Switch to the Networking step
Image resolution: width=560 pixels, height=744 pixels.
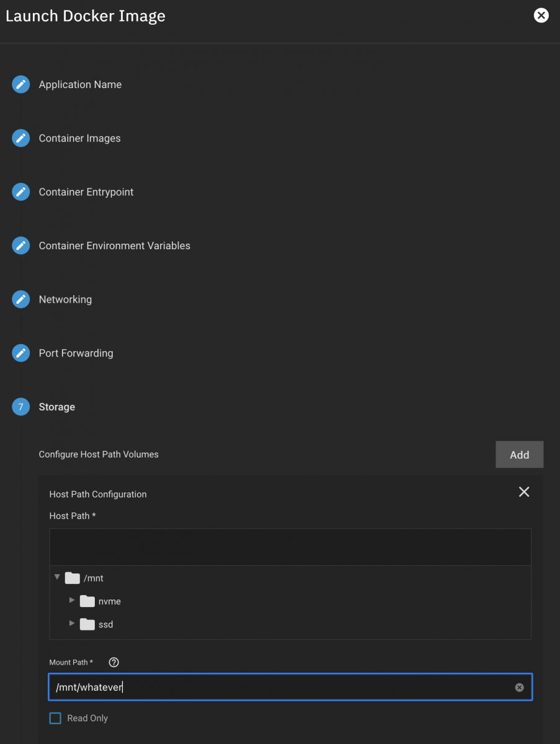tap(65, 299)
